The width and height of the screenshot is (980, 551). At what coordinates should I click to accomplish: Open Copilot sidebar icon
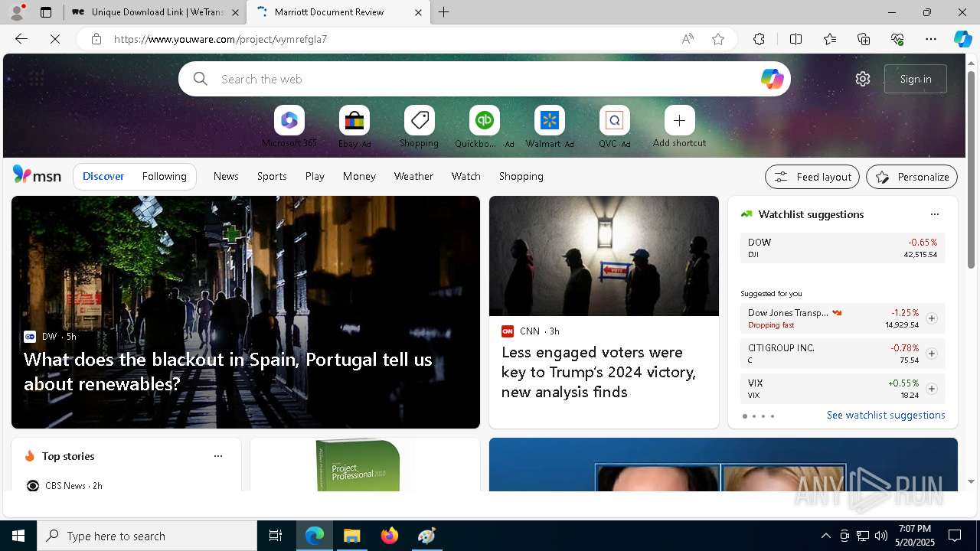tap(962, 39)
